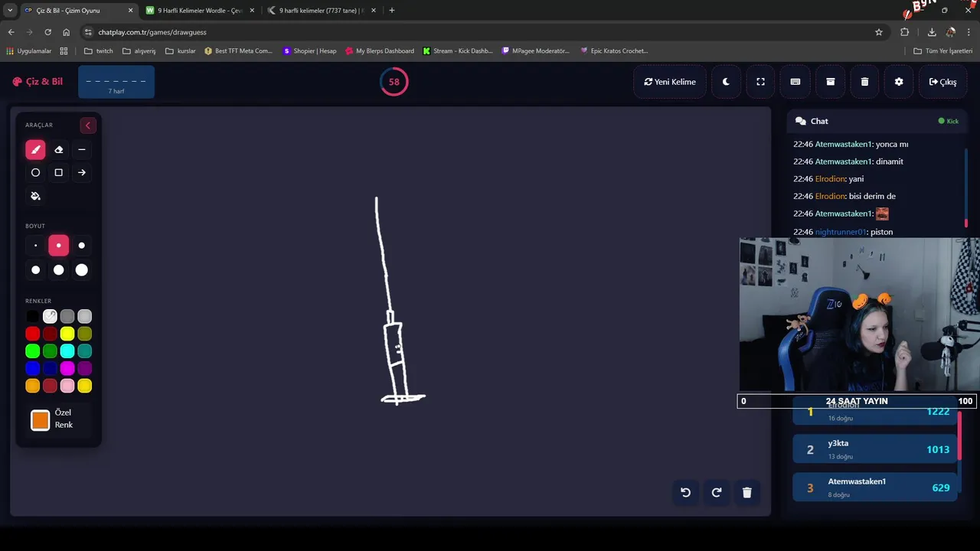Pick the cyan color swatch

pyautogui.click(x=67, y=351)
